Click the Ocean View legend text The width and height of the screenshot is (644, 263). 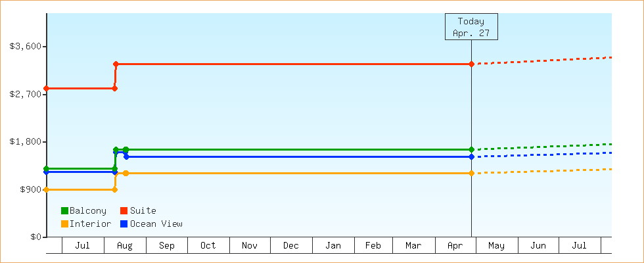point(156,224)
